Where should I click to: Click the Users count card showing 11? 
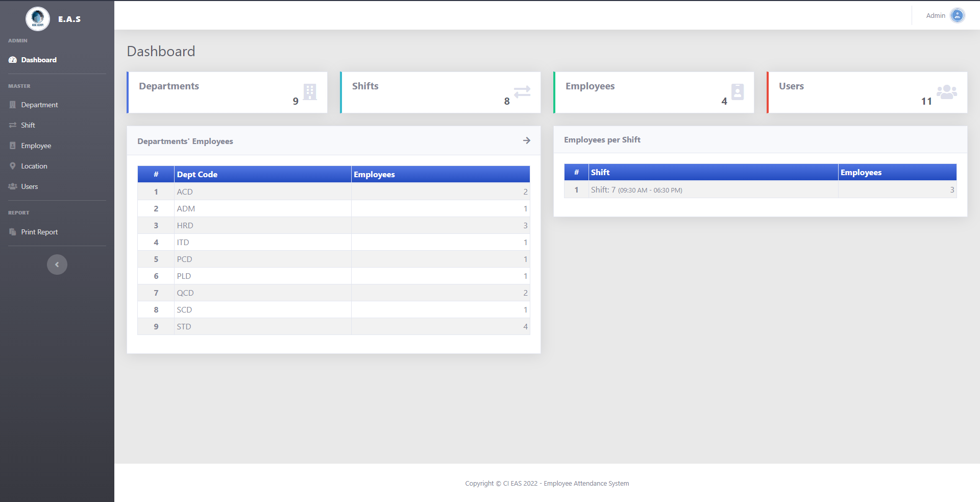[x=866, y=92]
